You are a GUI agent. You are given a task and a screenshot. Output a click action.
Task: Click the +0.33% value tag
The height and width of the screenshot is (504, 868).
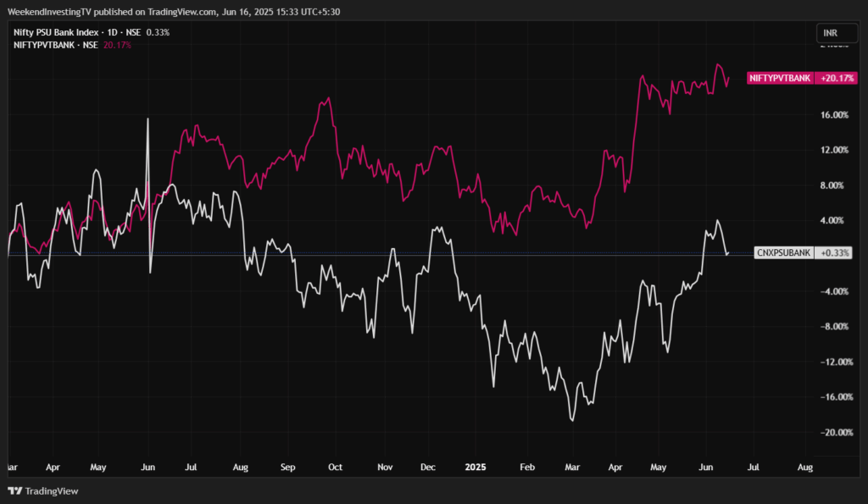(x=834, y=252)
